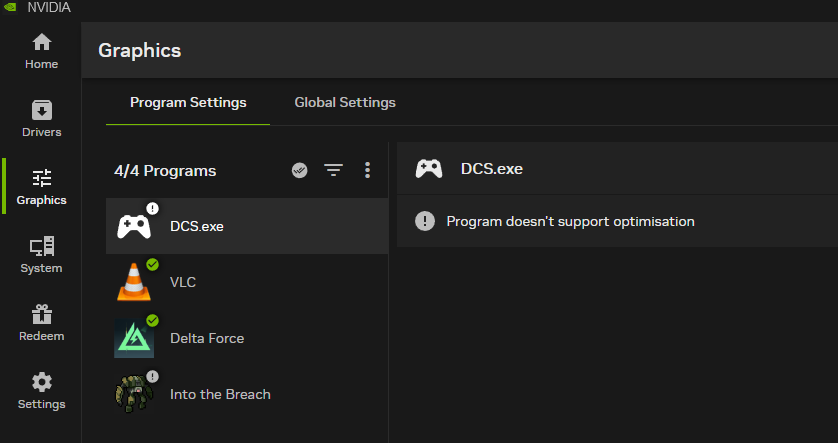The width and height of the screenshot is (838, 443).
Task: Select VLC in the programs list
Action: (x=247, y=282)
